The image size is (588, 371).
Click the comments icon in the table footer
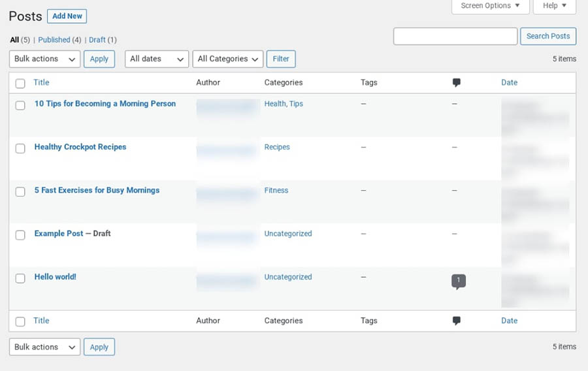(x=456, y=321)
